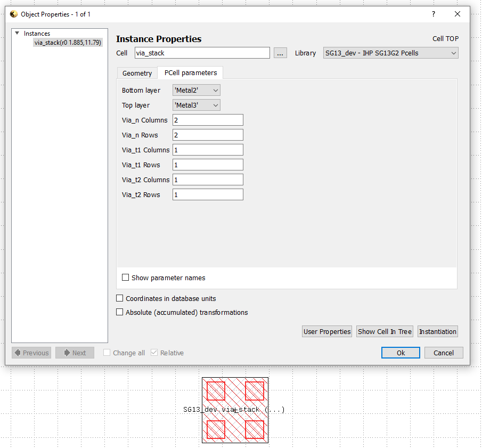Click the Via_t1 Columns field
Image resolution: width=482 pixels, height=448 pixels.
pos(208,150)
